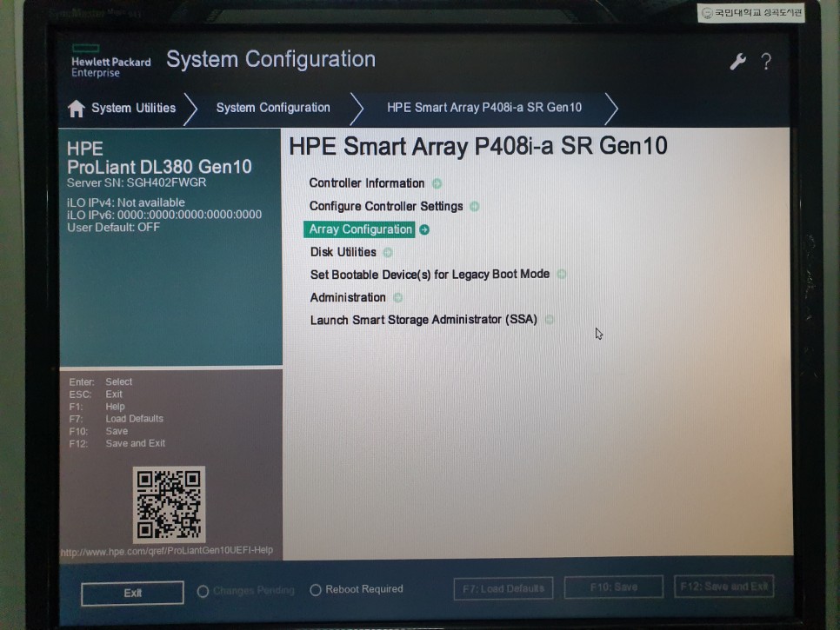The height and width of the screenshot is (630, 840).
Task: Click arrow icon beside Launch Smart Storage Administrator
Action: point(549,320)
